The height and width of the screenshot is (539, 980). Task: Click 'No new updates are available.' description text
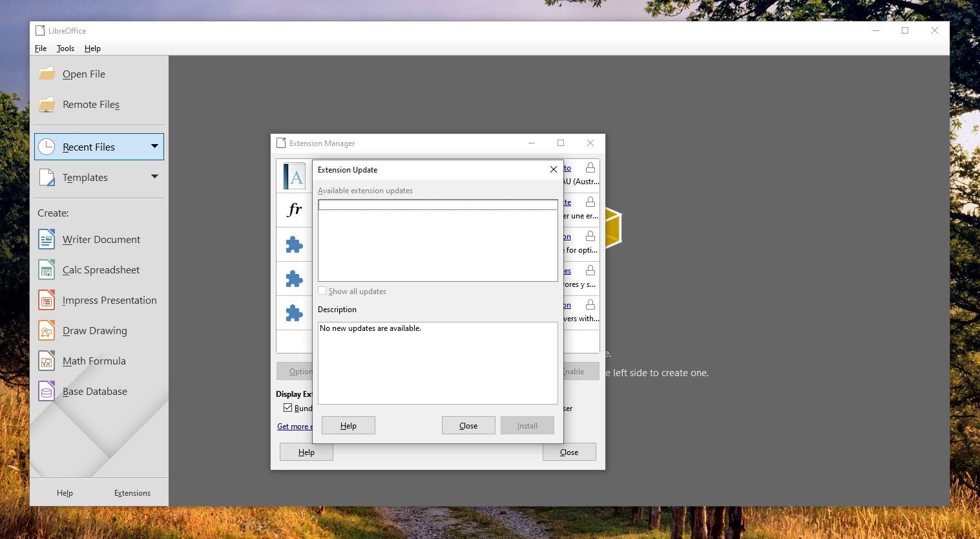pyautogui.click(x=370, y=328)
